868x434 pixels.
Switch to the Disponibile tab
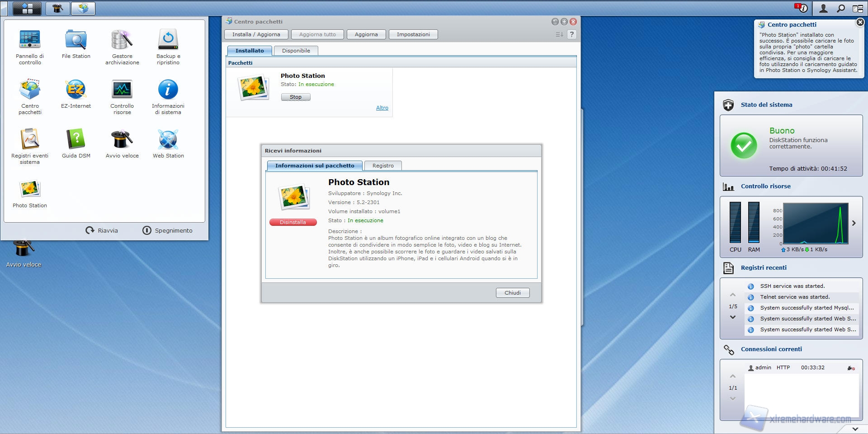296,51
